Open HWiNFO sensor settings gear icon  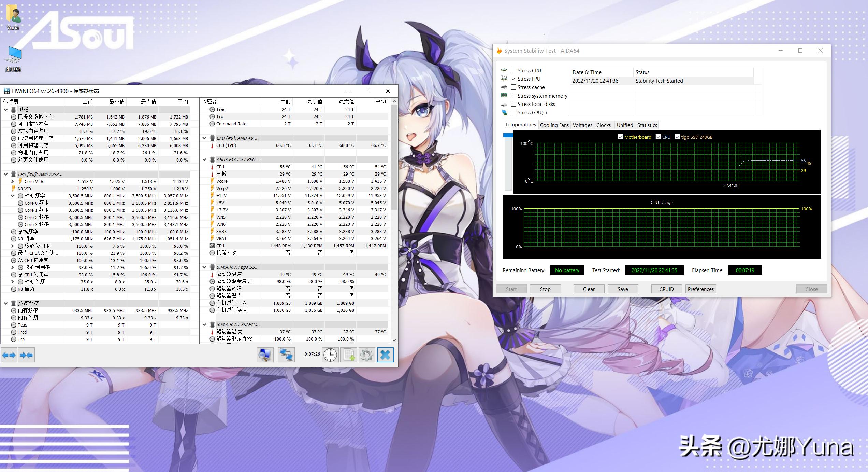click(x=367, y=355)
